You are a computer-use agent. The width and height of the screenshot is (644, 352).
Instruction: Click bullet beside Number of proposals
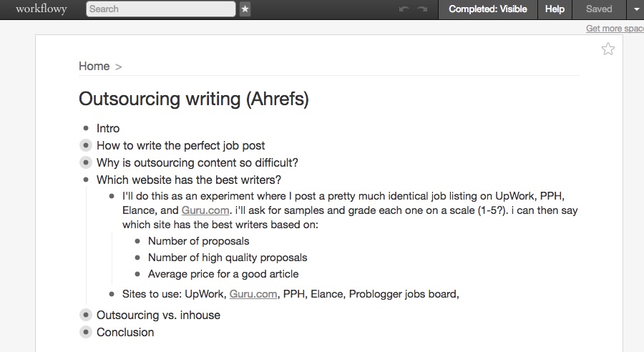pos(137,241)
